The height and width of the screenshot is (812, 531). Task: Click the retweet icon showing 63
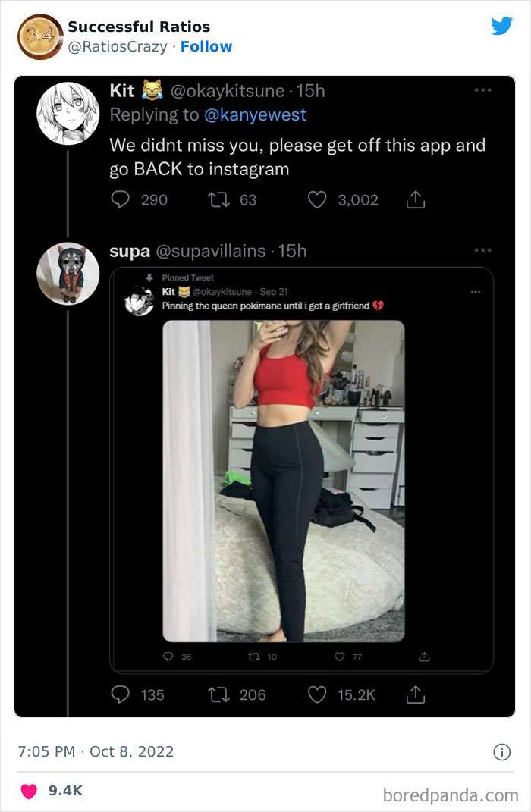pos(220,199)
